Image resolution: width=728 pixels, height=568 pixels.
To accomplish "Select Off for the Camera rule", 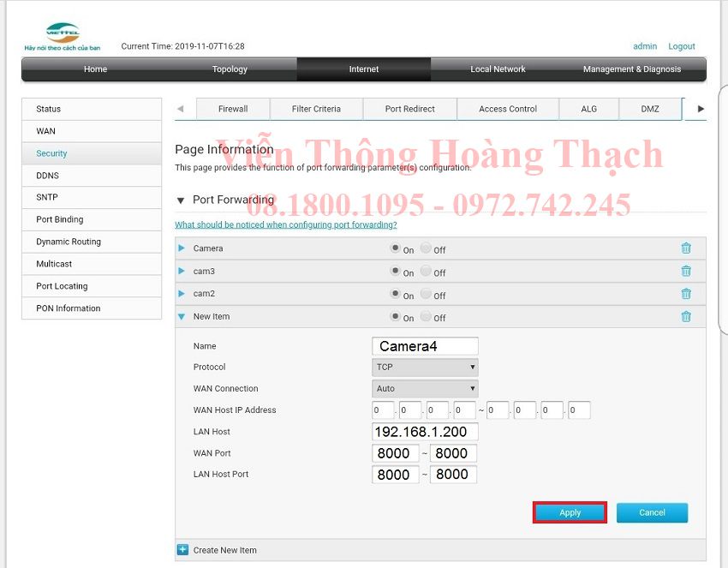I will (x=424, y=249).
